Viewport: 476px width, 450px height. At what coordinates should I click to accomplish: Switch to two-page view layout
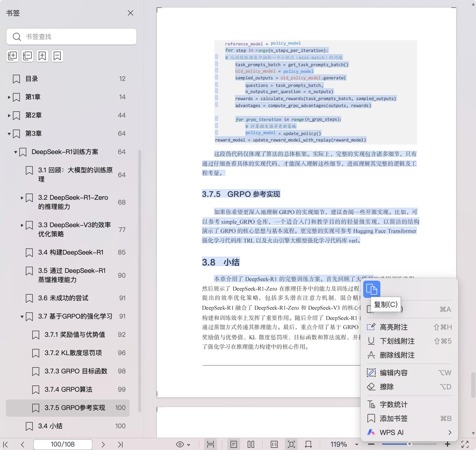click(x=251, y=444)
